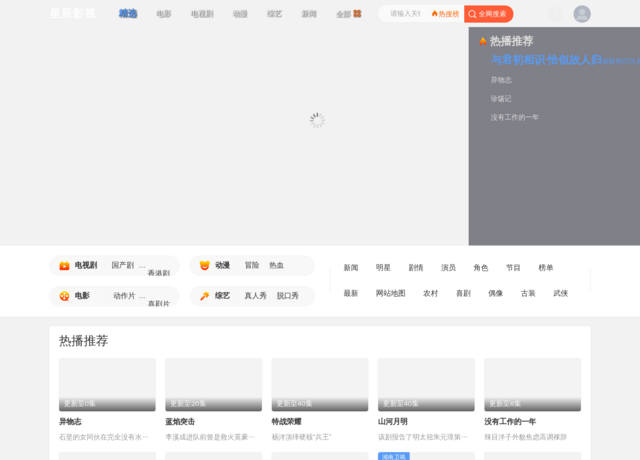
Task: Click the 最新 tag
Action: [x=351, y=293]
